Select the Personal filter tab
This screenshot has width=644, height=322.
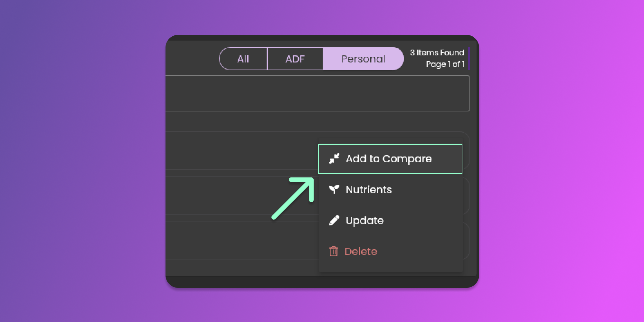click(x=363, y=59)
